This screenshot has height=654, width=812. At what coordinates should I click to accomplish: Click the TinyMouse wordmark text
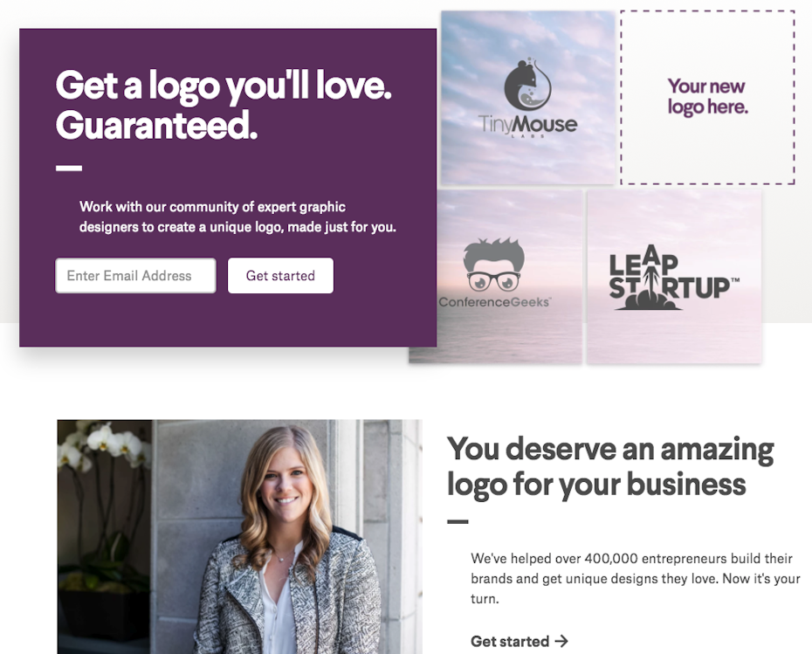527,124
